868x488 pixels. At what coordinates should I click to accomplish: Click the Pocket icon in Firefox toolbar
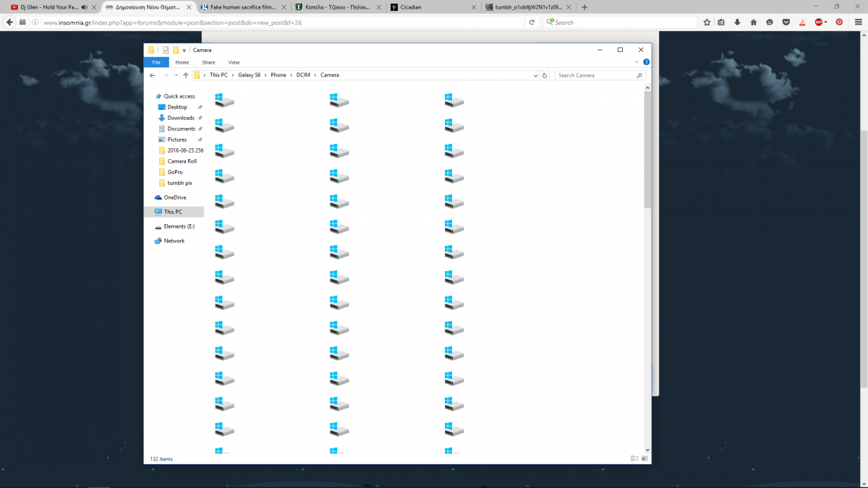tap(786, 22)
